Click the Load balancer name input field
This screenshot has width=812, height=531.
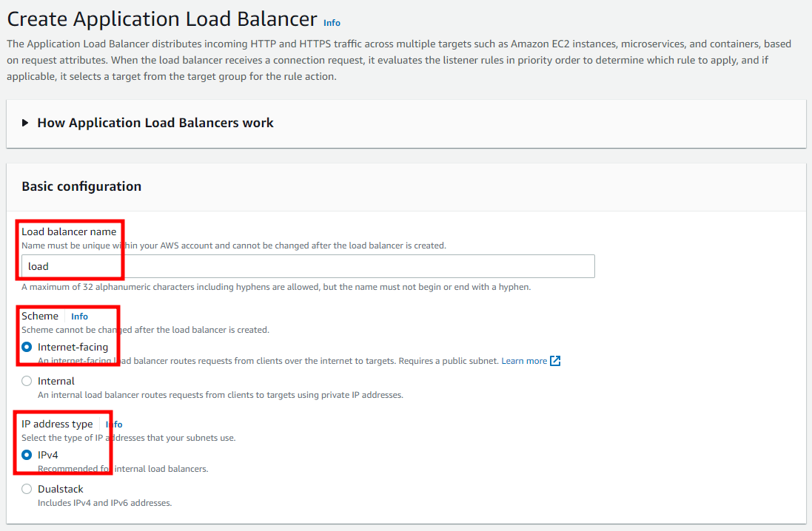tap(308, 266)
